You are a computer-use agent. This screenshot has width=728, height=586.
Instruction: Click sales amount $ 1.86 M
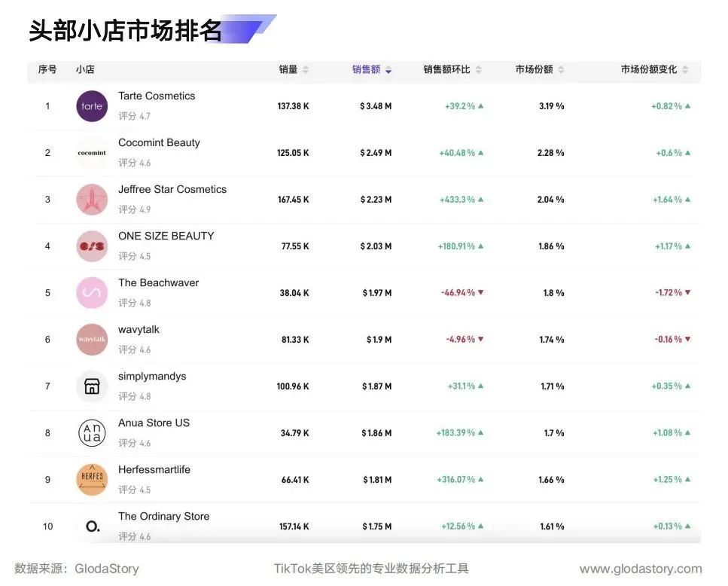point(376,433)
